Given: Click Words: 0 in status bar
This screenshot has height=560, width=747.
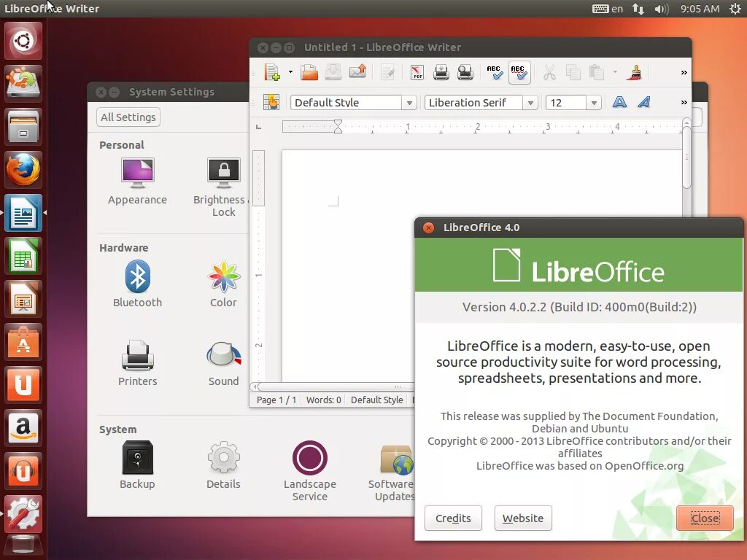Looking at the screenshot, I should click(323, 400).
